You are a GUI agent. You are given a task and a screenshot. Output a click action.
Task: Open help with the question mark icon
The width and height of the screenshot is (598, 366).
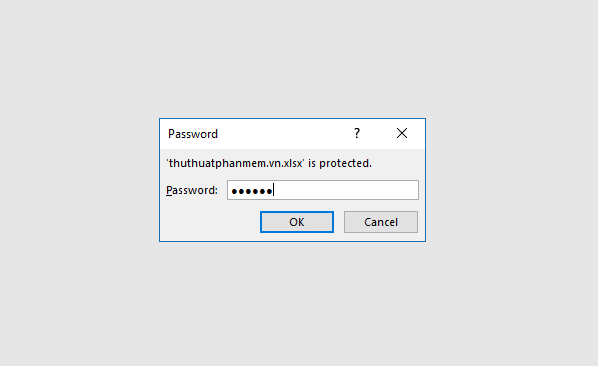(357, 133)
